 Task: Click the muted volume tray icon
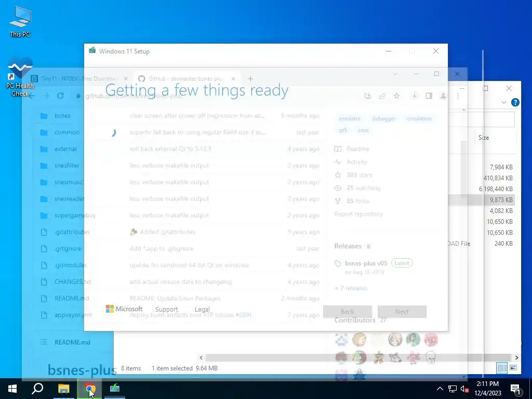[464, 389]
